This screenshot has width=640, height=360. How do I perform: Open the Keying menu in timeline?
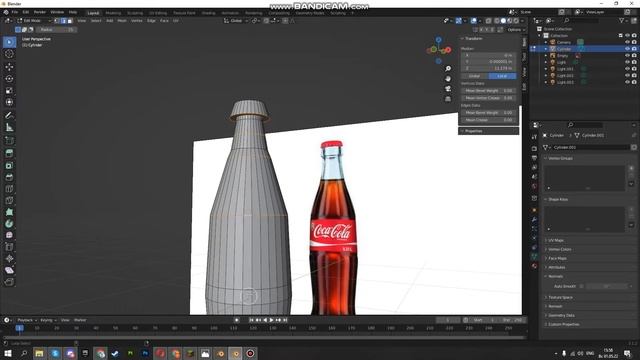point(48,320)
